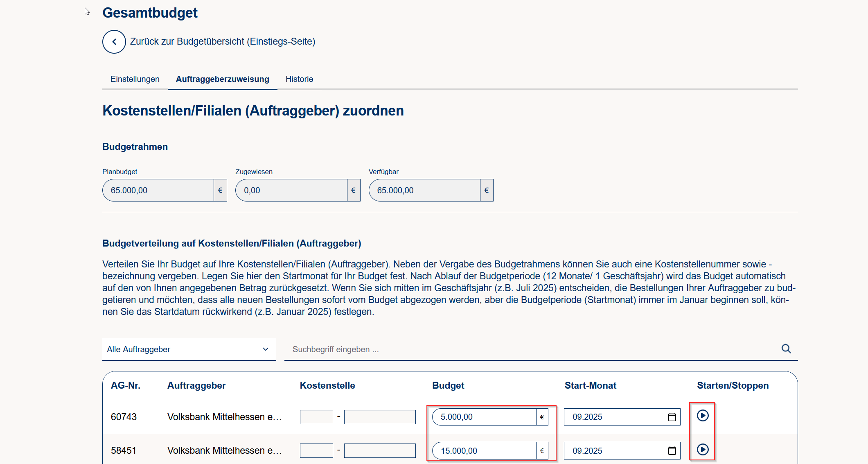This screenshot has width=868, height=464.
Task: Open calendar picker for row 58451
Action: 672,451
